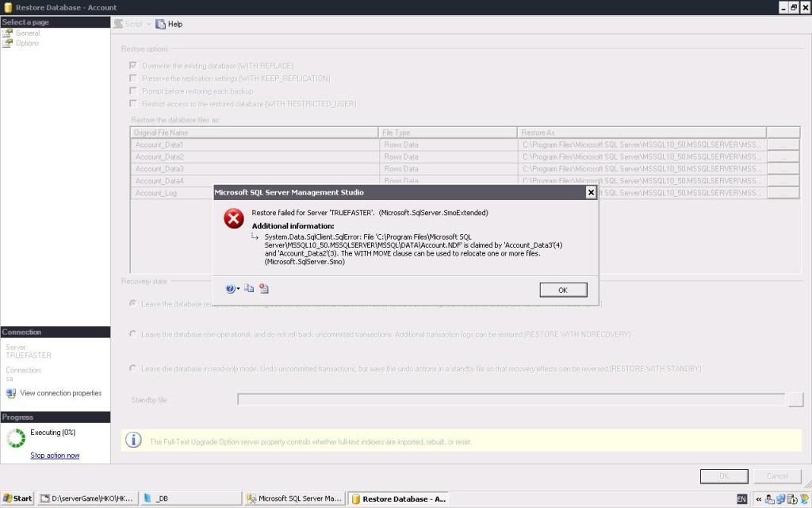Open the help icon dropdown arrow
The image size is (812, 508).
coord(238,290)
